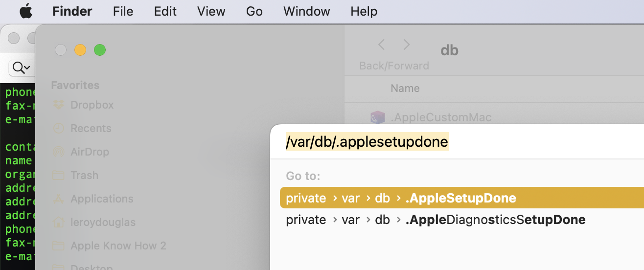
Task: Select Apple Know How 2 folder icon
Action: (x=59, y=246)
